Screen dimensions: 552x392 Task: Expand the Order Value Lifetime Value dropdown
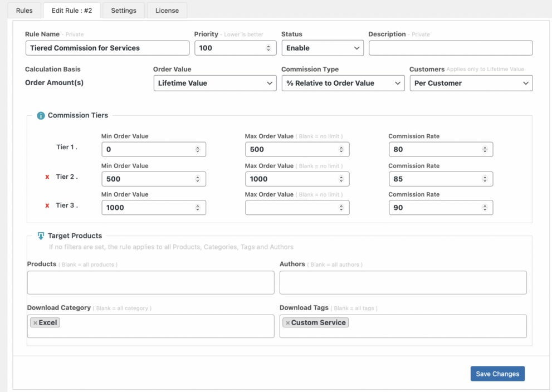click(215, 83)
